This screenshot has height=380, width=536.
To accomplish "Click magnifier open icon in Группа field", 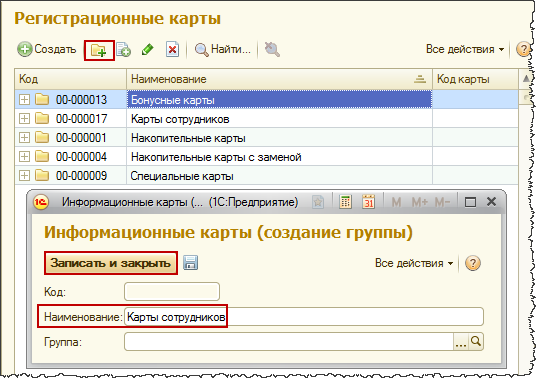I will (x=476, y=341).
